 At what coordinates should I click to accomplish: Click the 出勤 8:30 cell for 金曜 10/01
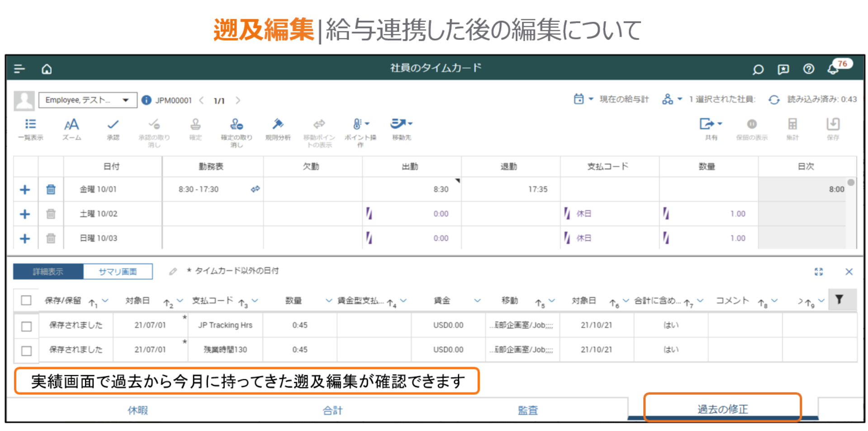click(412, 189)
